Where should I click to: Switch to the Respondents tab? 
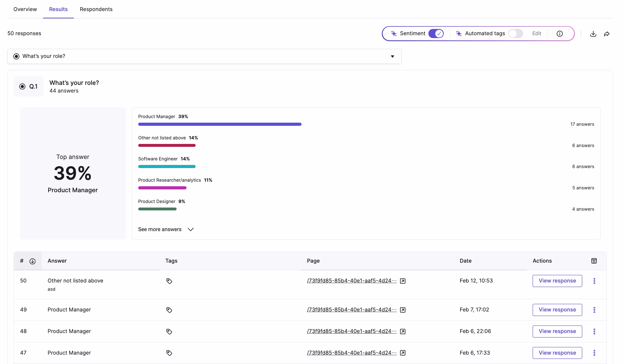96,9
